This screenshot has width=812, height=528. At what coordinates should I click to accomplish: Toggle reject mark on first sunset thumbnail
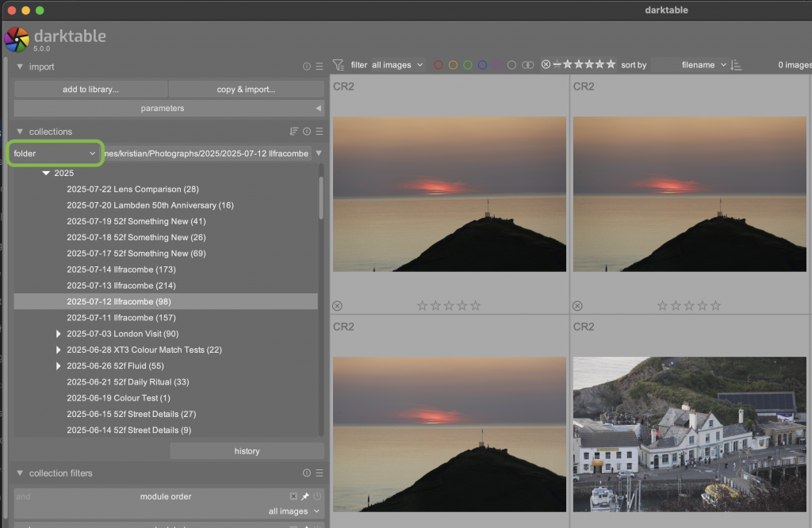click(x=337, y=305)
